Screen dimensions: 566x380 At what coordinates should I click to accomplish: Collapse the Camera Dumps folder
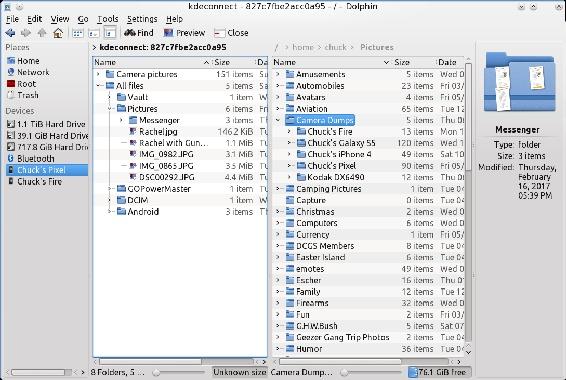[278, 120]
